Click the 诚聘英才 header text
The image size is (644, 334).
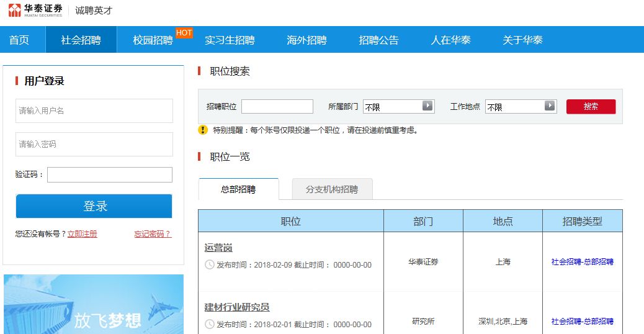pos(94,11)
